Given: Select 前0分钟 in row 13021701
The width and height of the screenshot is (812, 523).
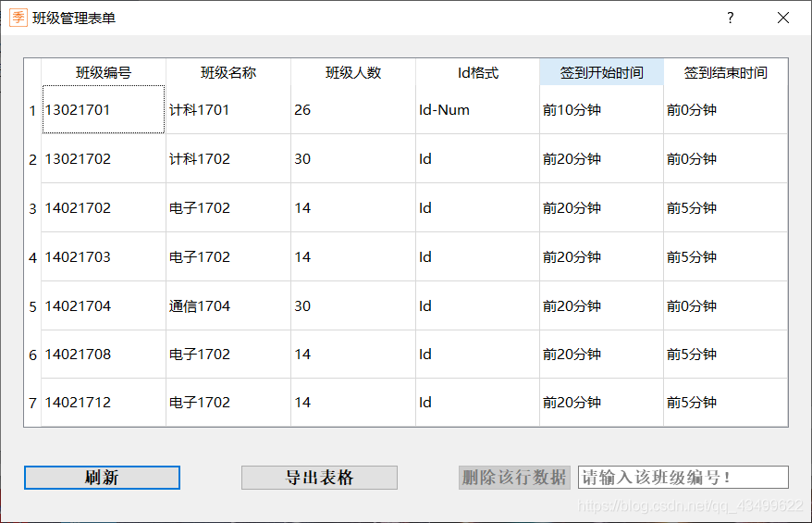Looking at the screenshot, I should pos(725,110).
